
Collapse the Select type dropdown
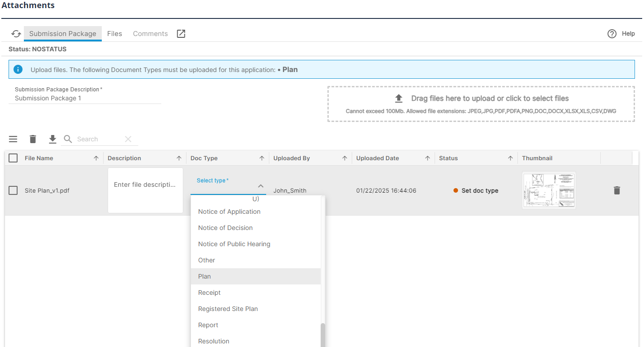pyautogui.click(x=260, y=186)
